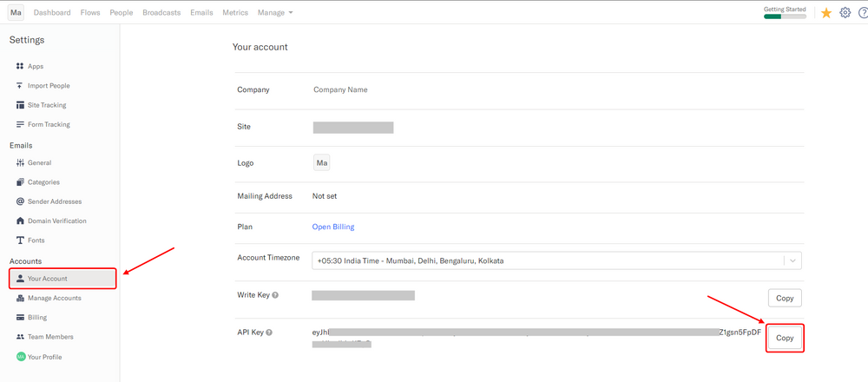Image resolution: width=868 pixels, height=382 pixels.
Task: Go to Site Tracking settings
Action: [x=46, y=105]
